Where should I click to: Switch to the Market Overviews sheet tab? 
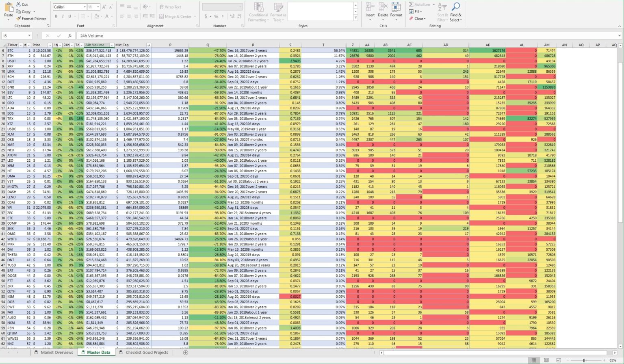54,352
